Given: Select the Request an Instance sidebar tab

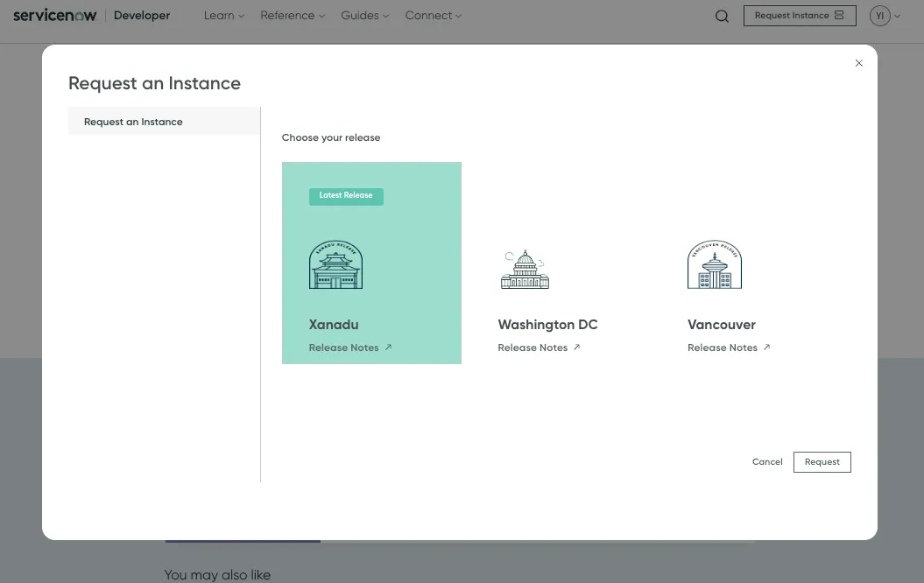Looking at the screenshot, I should pos(164,122).
